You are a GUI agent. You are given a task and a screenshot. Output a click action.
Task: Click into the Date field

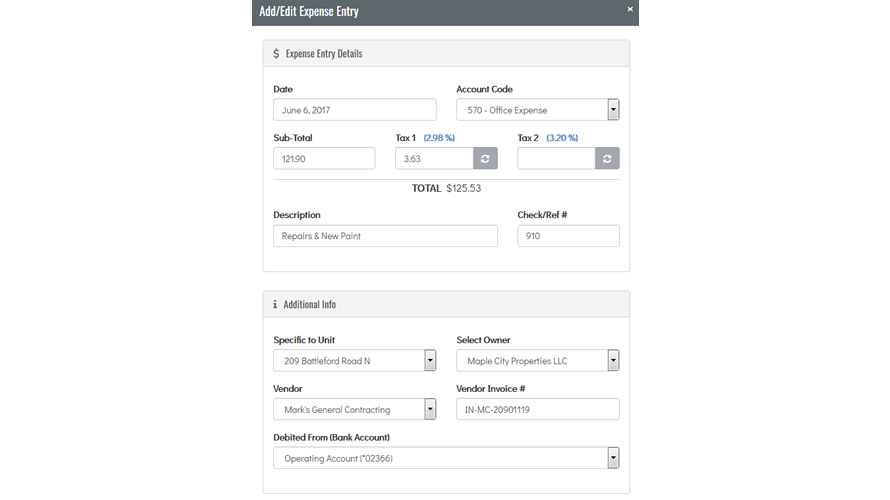(355, 110)
